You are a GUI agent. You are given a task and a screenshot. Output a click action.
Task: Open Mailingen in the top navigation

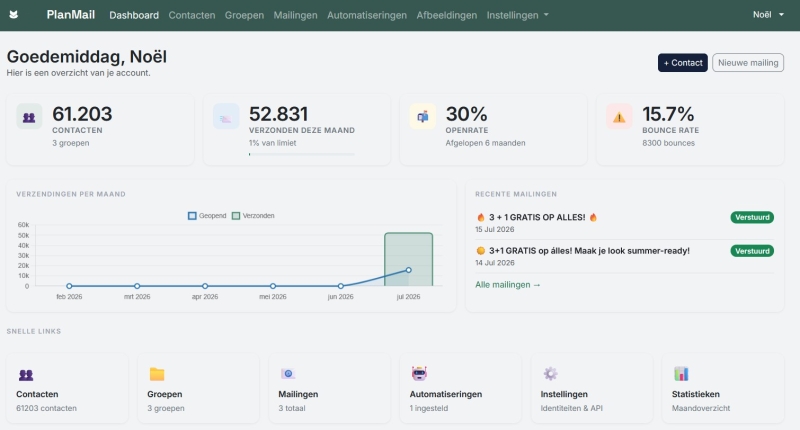[x=295, y=15]
